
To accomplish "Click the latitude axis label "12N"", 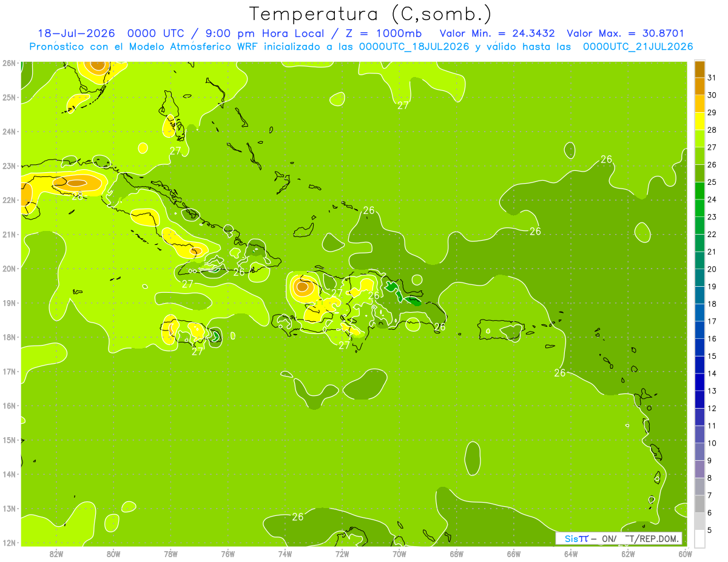I will pos(8,543).
